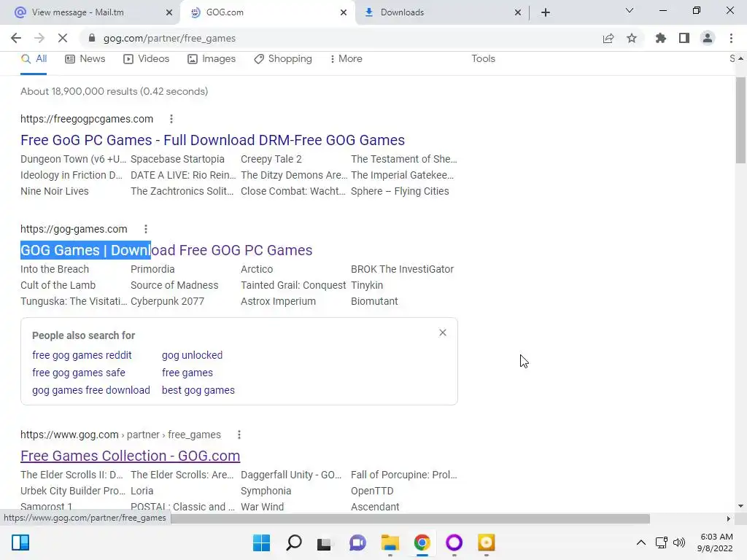This screenshot has width=747, height=560.
Task: Open the Chat app on taskbar
Action: (x=357, y=542)
